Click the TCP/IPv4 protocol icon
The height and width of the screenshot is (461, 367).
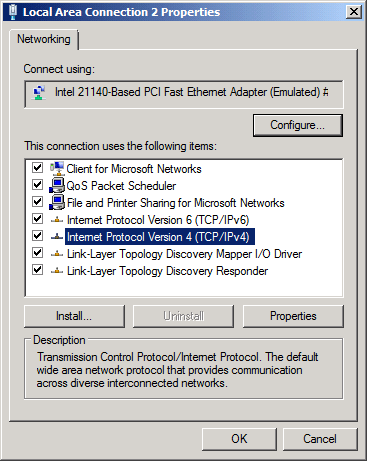[57, 237]
